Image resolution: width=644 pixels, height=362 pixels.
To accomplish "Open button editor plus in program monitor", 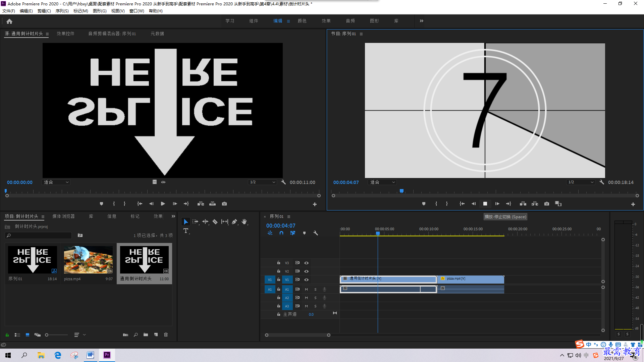I will pyautogui.click(x=633, y=204).
